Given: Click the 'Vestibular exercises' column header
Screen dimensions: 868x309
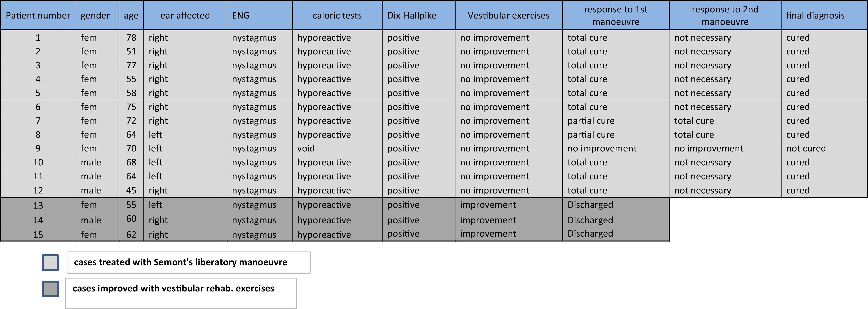Looking at the screenshot, I should point(509,15).
